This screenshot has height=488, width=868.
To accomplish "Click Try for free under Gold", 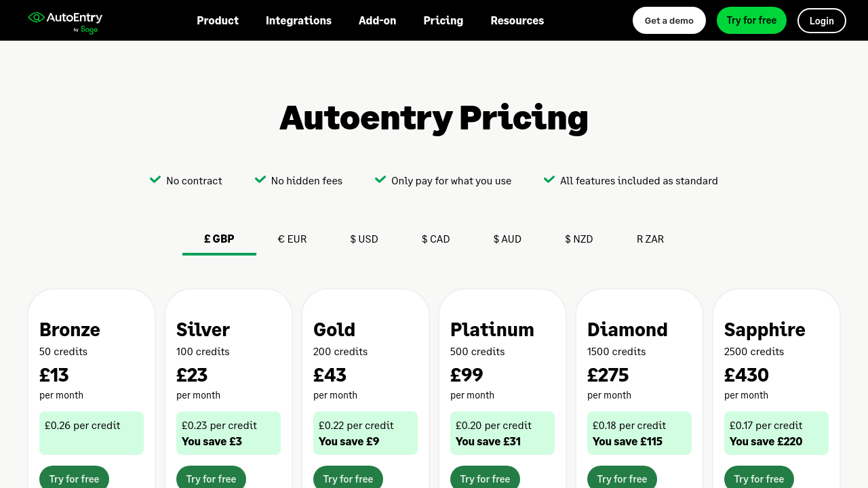I will click(348, 478).
